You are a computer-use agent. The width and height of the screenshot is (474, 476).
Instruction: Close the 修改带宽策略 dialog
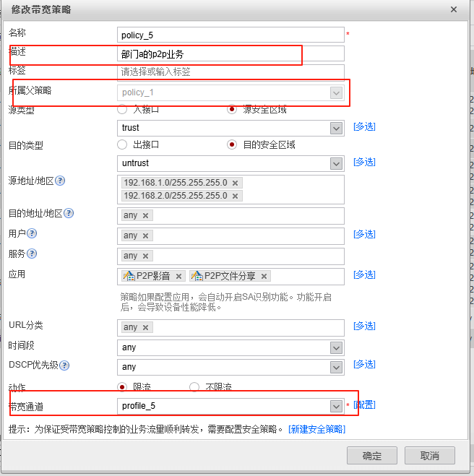454,9
